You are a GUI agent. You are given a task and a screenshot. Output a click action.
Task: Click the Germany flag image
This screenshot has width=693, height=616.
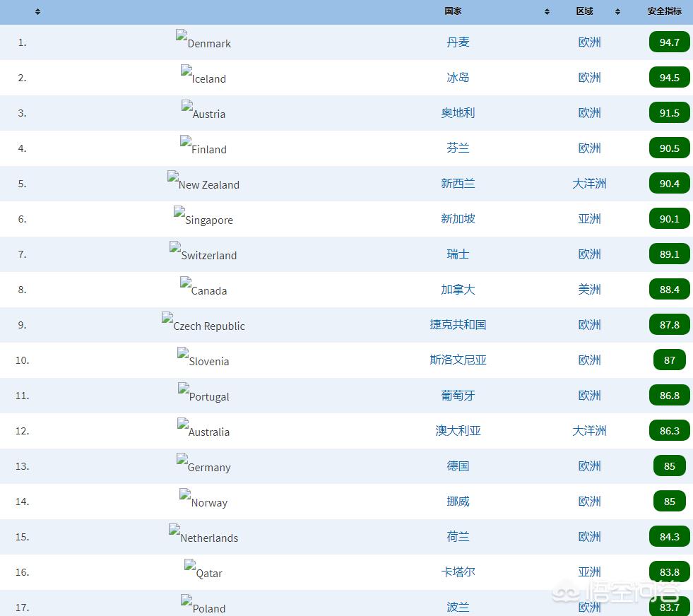[x=182, y=460]
